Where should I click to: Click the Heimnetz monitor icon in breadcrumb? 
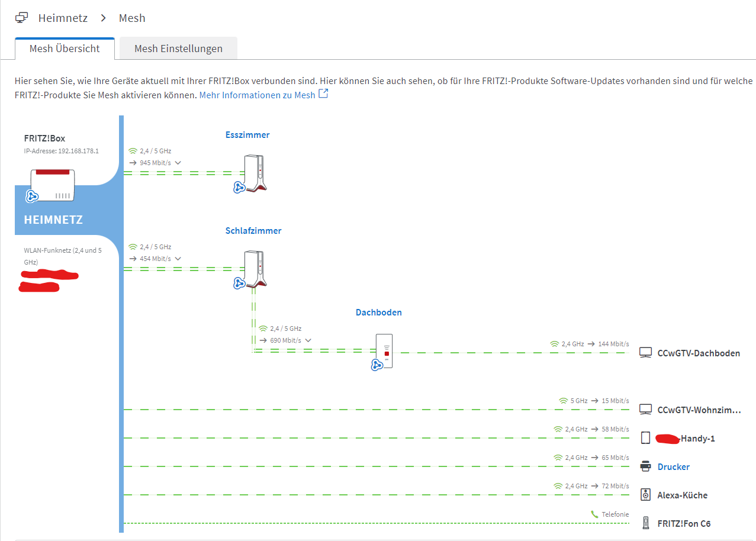point(22,18)
